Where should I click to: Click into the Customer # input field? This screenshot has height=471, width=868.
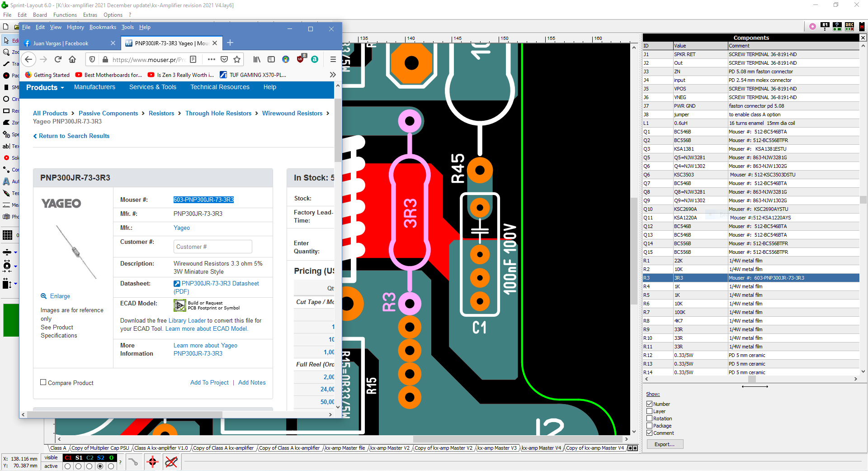[213, 247]
